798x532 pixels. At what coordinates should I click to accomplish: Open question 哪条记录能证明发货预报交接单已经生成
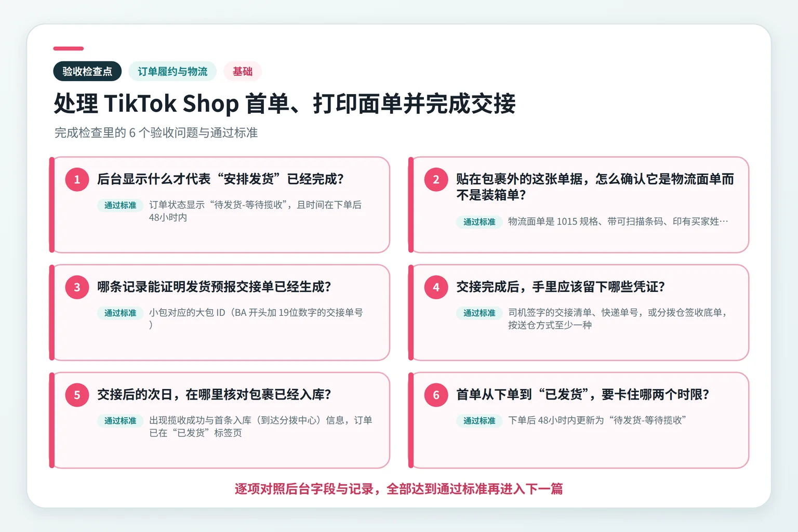click(214, 287)
